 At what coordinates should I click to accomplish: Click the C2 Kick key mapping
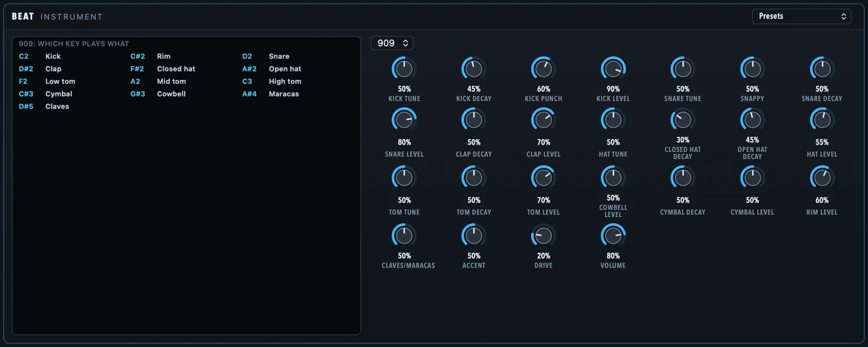point(40,56)
